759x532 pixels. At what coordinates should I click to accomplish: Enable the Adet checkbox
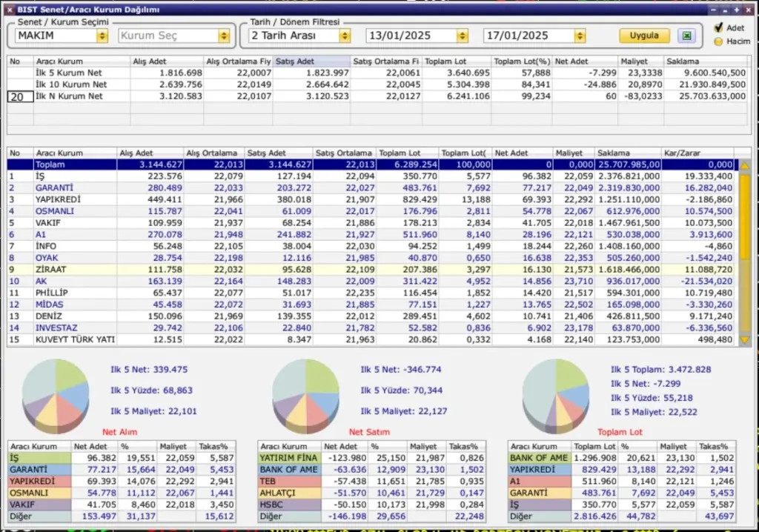click(718, 27)
